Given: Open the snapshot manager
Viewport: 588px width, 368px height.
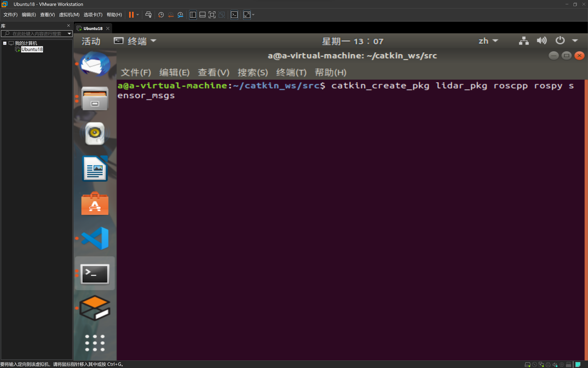Looking at the screenshot, I should [180, 15].
